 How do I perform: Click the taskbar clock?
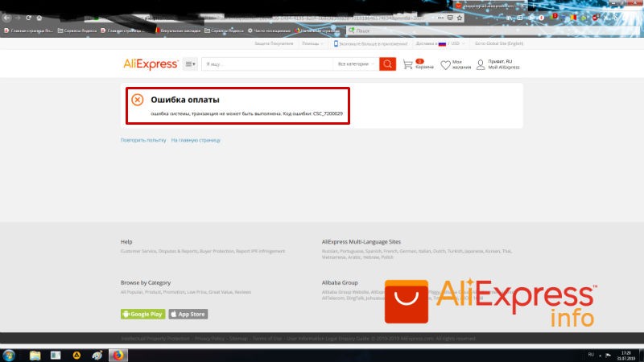[x=626, y=356]
